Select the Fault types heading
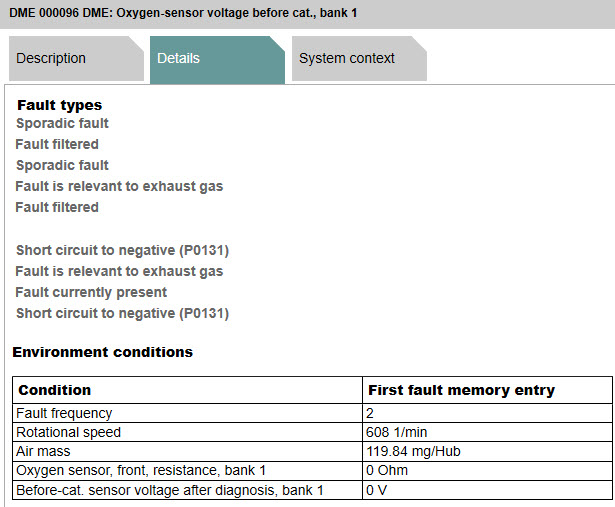Viewport: 615px width, 507px height. pyautogui.click(x=59, y=105)
